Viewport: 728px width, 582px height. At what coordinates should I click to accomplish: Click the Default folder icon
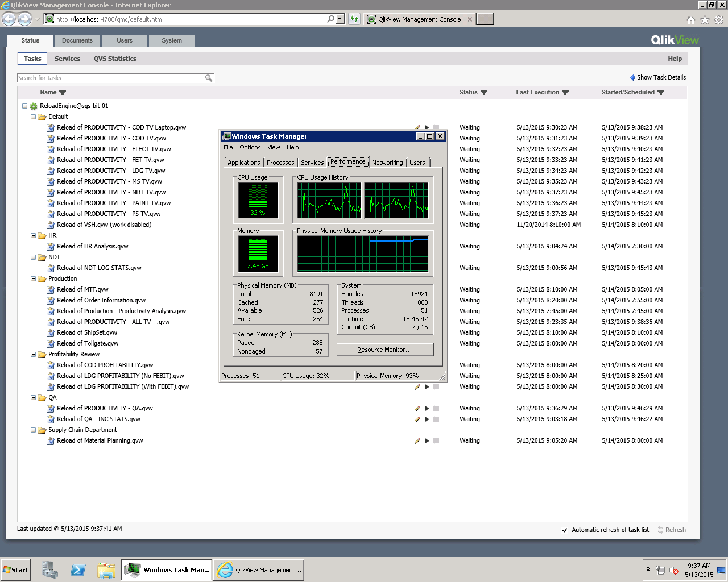[42, 117]
